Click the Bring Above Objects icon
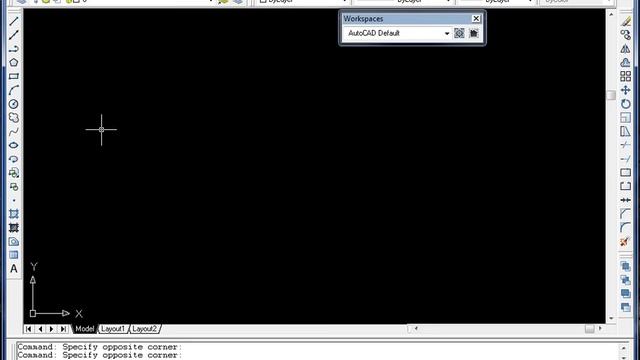The width and height of the screenshot is (640, 360). (x=625, y=293)
